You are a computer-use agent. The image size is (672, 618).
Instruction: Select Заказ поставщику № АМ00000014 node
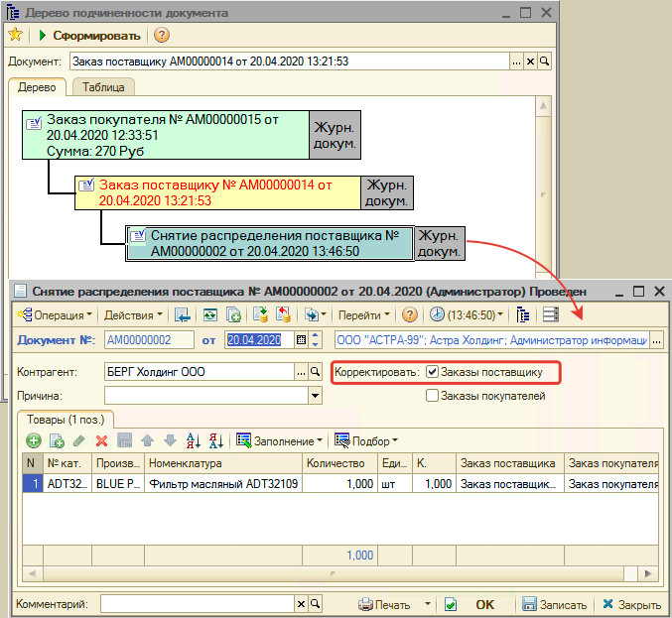[x=217, y=192]
